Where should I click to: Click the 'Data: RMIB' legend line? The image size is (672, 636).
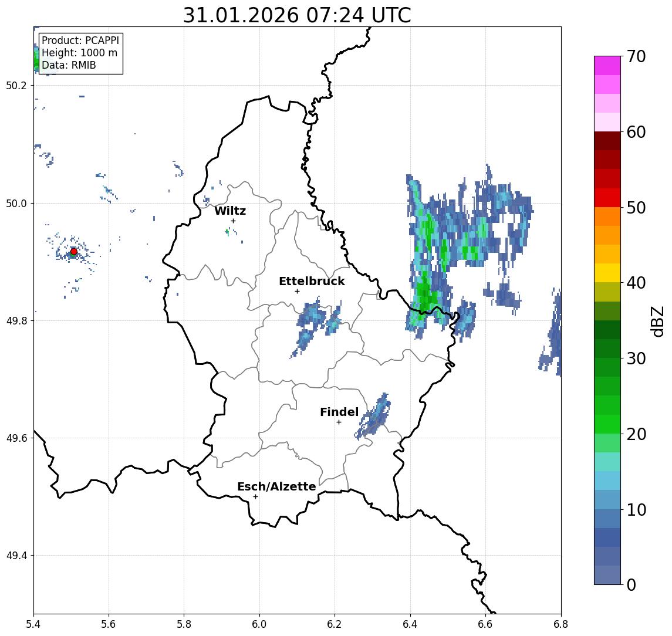[69, 65]
